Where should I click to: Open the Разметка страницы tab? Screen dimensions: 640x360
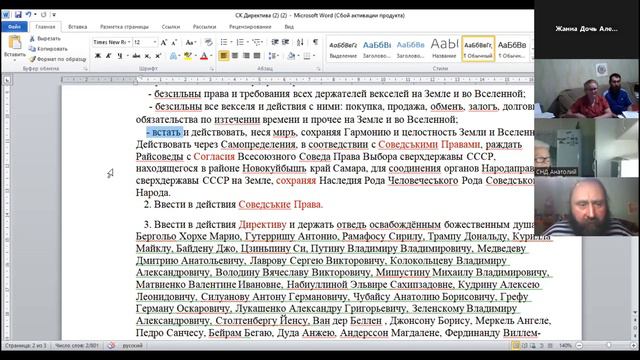[x=124, y=27]
